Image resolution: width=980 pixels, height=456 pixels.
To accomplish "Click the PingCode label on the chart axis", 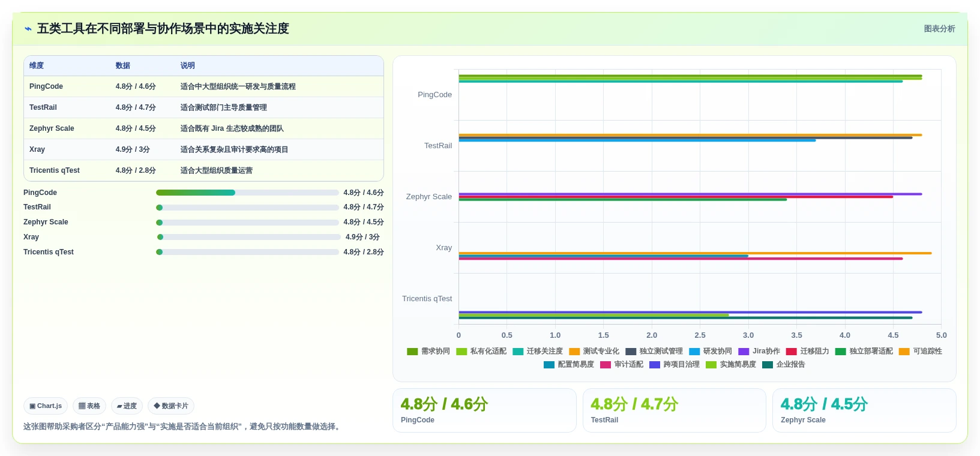I will tap(435, 95).
